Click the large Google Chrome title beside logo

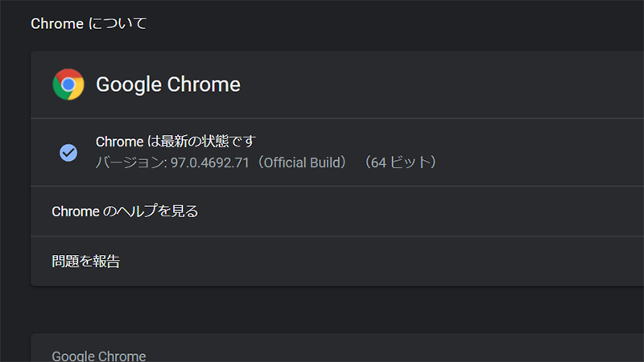pos(167,84)
